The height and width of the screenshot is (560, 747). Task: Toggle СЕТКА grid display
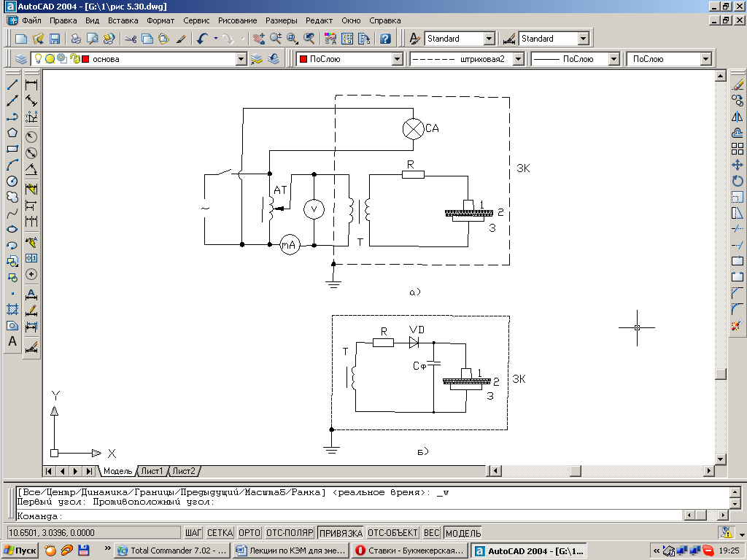pos(220,533)
